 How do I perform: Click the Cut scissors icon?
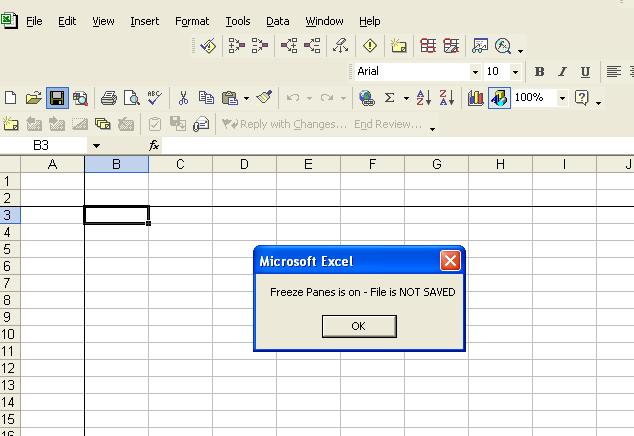coord(183,98)
